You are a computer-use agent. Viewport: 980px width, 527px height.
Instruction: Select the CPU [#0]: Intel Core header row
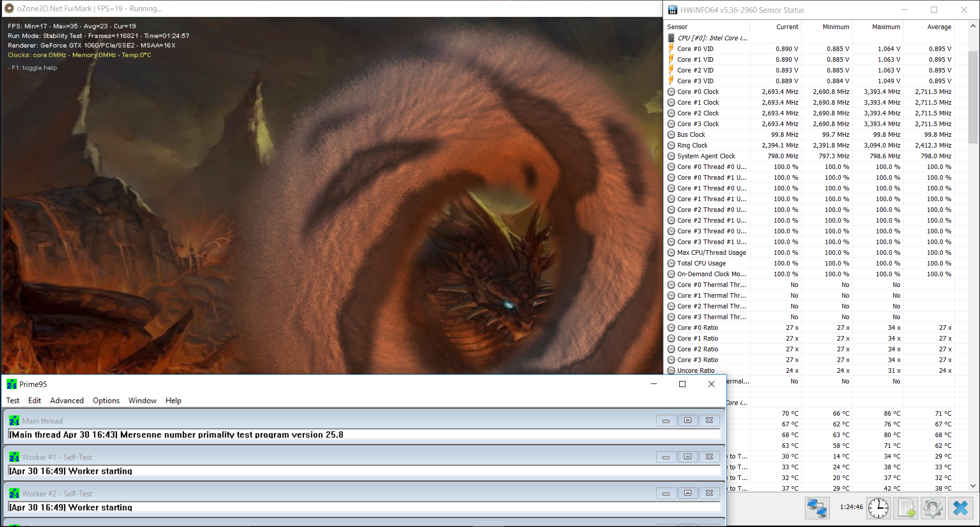pyautogui.click(x=816, y=38)
